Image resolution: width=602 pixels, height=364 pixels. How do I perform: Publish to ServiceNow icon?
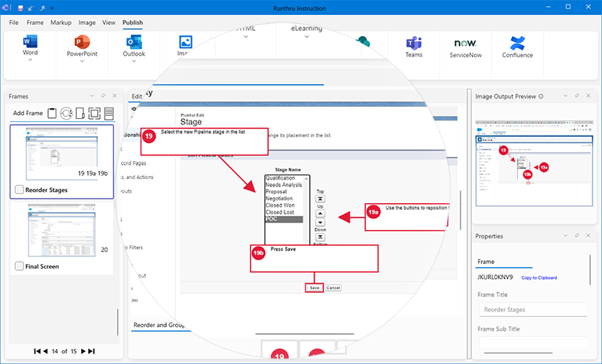coord(465,43)
